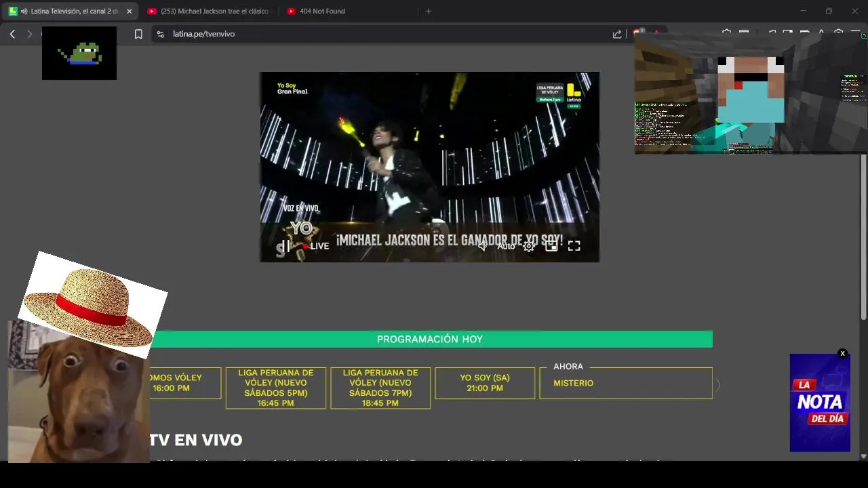
Task: Open site information icon in address bar
Action: point(160,34)
